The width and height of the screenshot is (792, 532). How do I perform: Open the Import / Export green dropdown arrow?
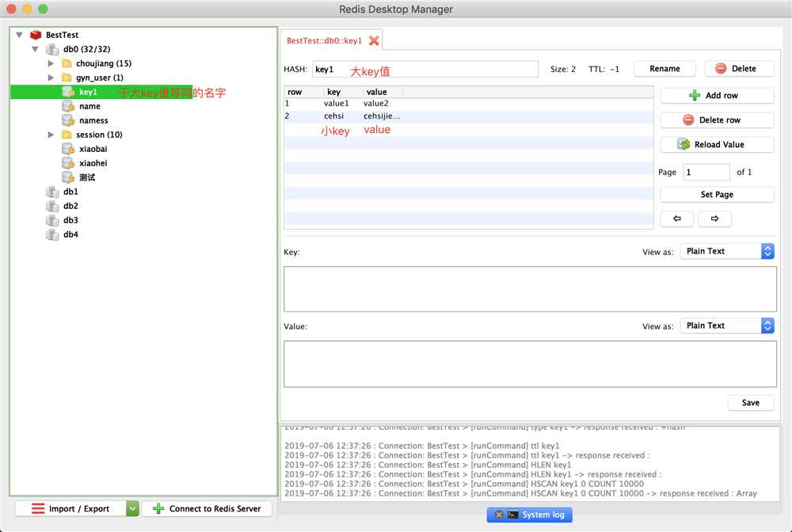131,508
